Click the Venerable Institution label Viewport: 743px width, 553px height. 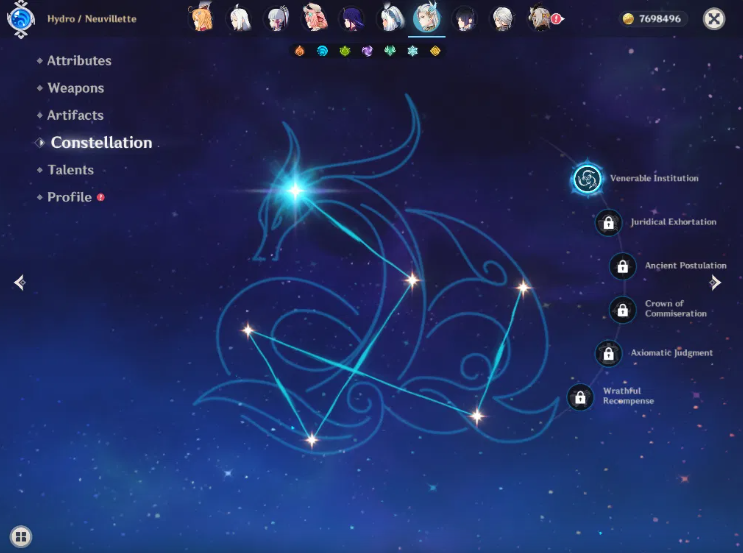(x=654, y=178)
